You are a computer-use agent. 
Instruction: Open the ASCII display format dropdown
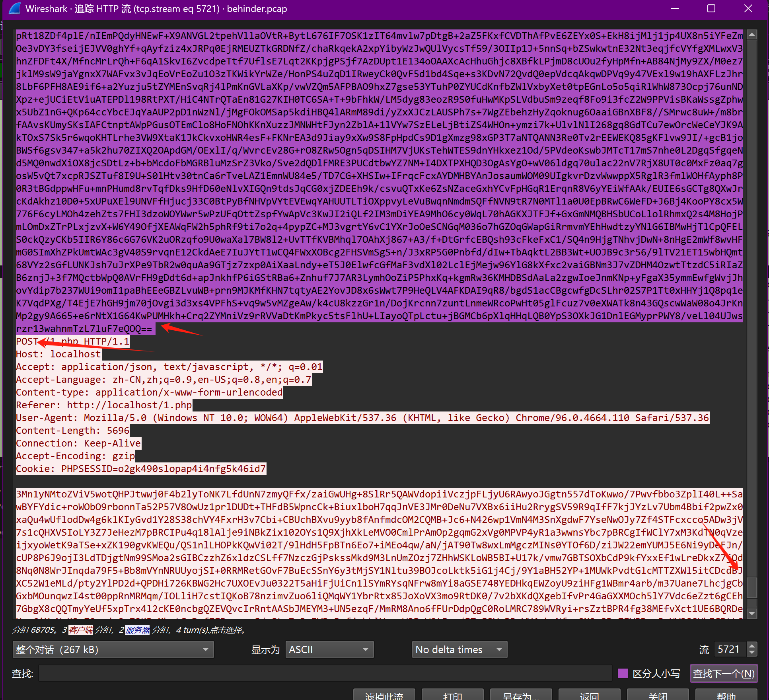pyautogui.click(x=329, y=649)
